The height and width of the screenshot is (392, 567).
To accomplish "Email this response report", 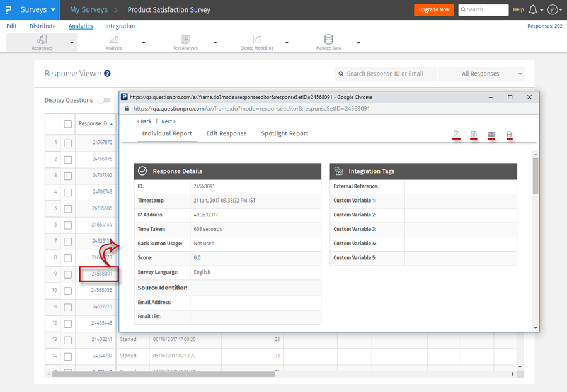I will click(491, 135).
